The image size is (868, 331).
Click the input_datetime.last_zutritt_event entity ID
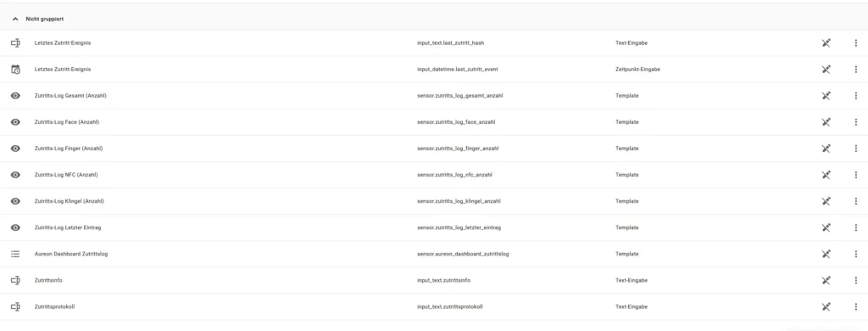point(458,70)
